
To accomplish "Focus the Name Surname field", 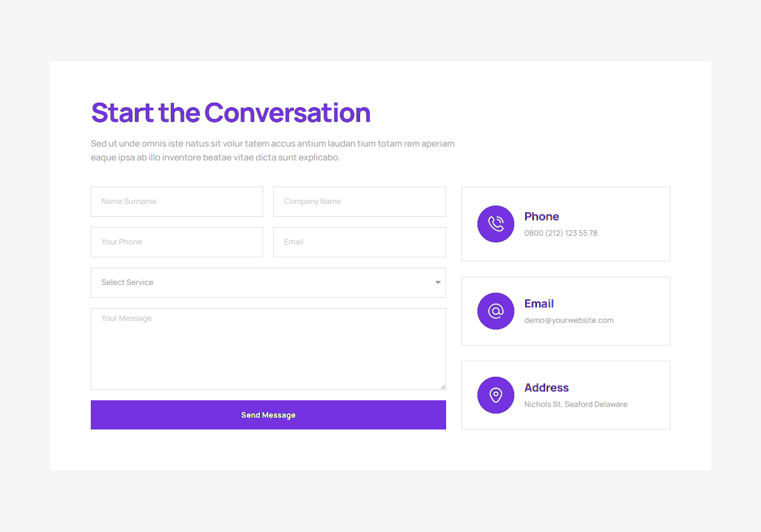I will (x=177, y=201).
